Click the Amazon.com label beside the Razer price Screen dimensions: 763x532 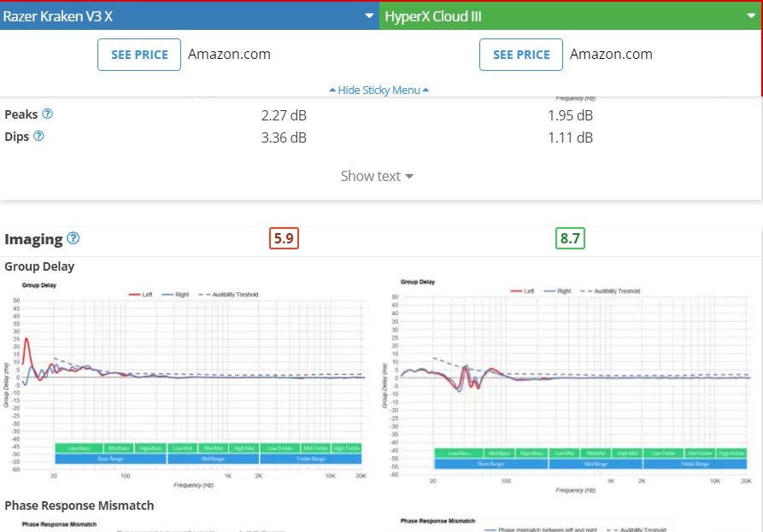(x=229, y=54)
